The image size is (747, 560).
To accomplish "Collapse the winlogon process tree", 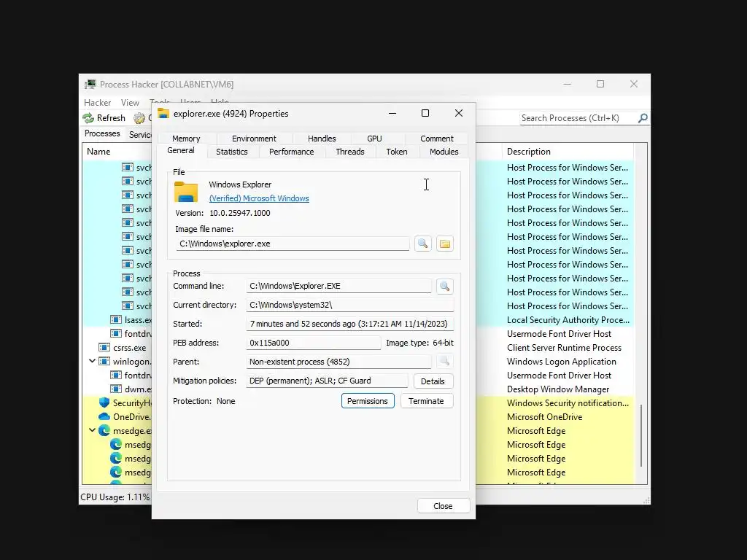I will coord(92,361).
